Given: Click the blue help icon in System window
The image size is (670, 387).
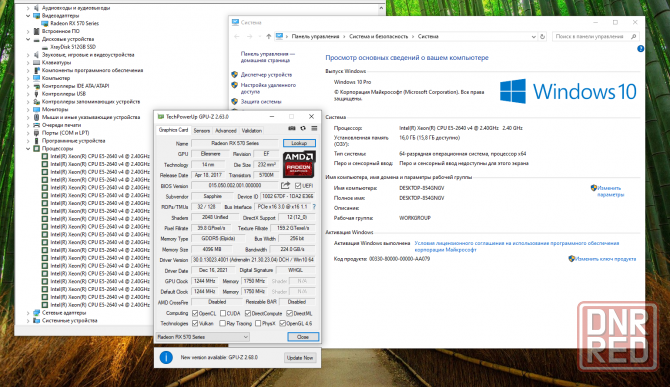Looking at the screenshot, I should [640, 49].
